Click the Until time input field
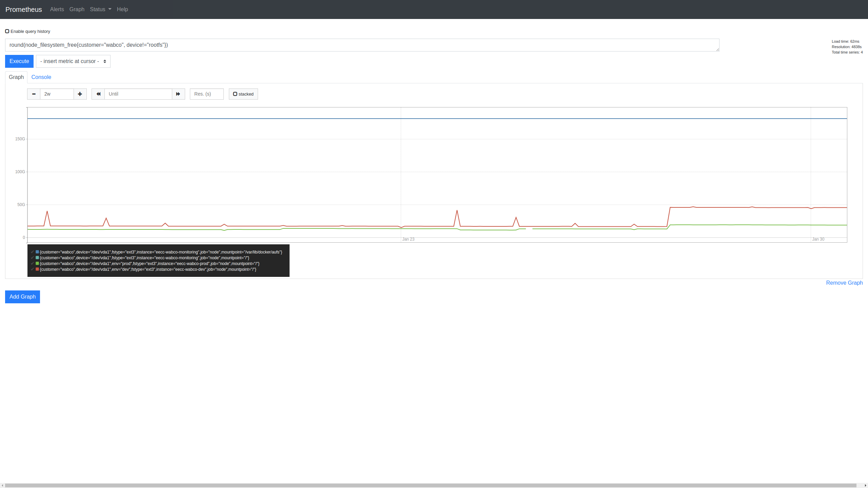Image resolution: width=868 pixels, height=488 pixels. 138,94
